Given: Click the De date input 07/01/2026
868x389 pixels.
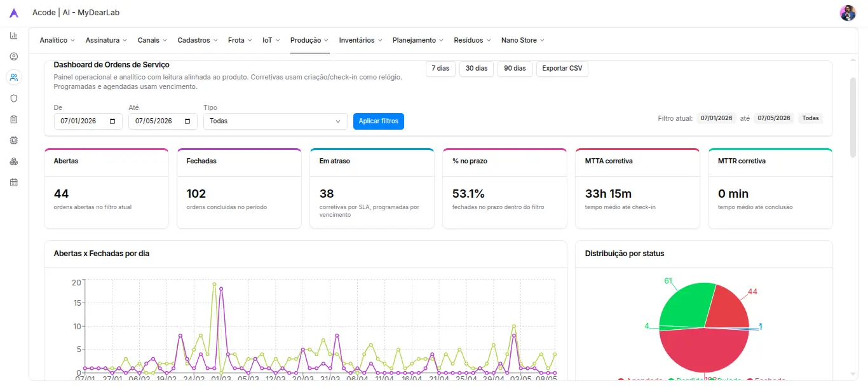Looking at the screenshot, I should coord(88,121).
